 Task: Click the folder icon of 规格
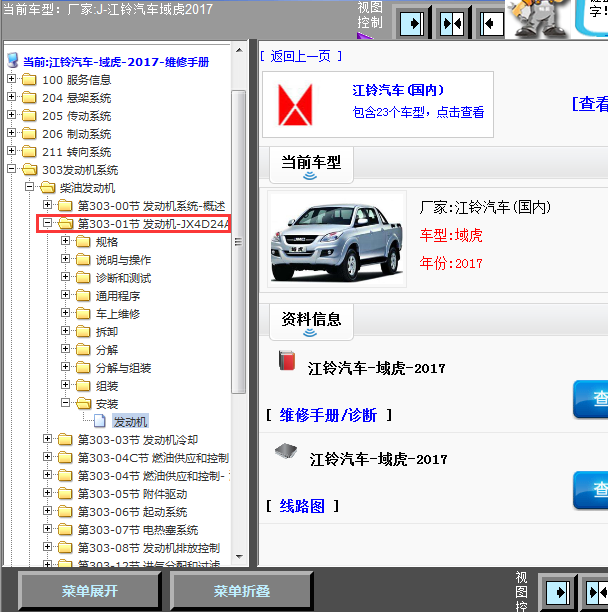(x=83, y=242)
